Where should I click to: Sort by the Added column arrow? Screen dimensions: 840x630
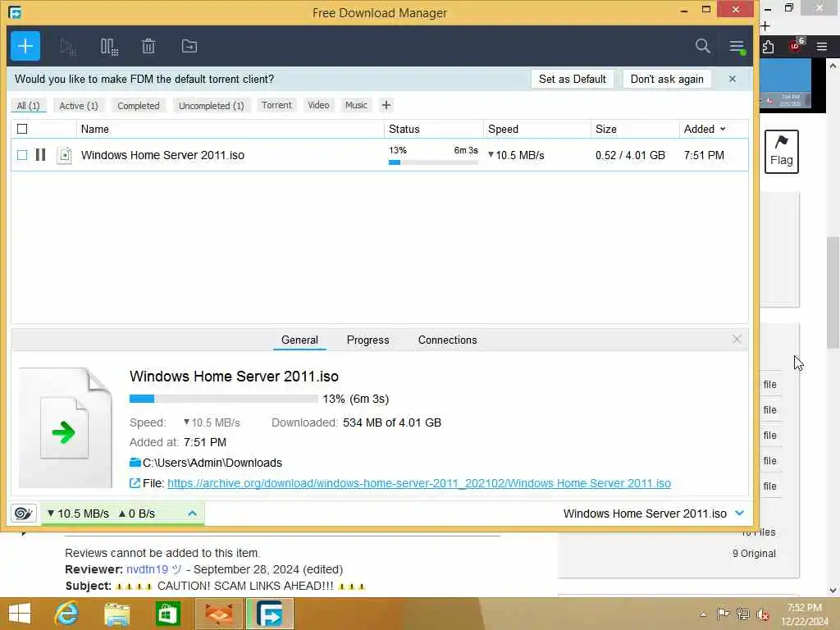(723, 129)
